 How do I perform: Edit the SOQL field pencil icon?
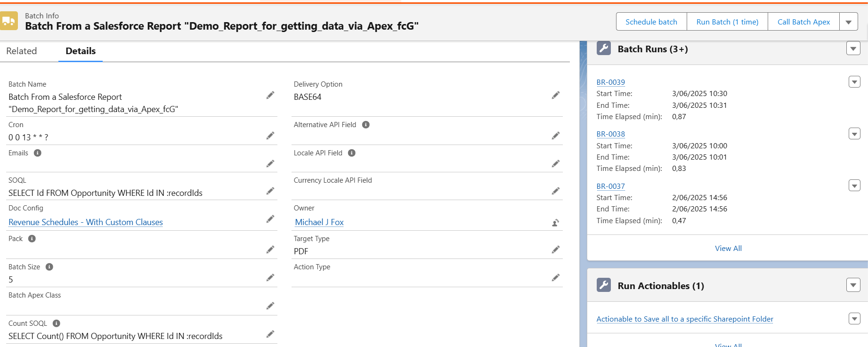(x=270, y=191)
